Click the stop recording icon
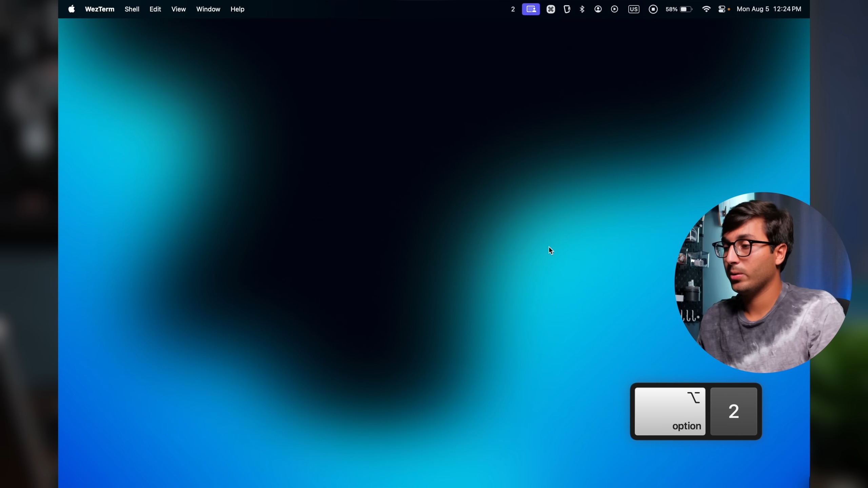The width and height of the screenshot is (868, 488). (x=653, y=9)
